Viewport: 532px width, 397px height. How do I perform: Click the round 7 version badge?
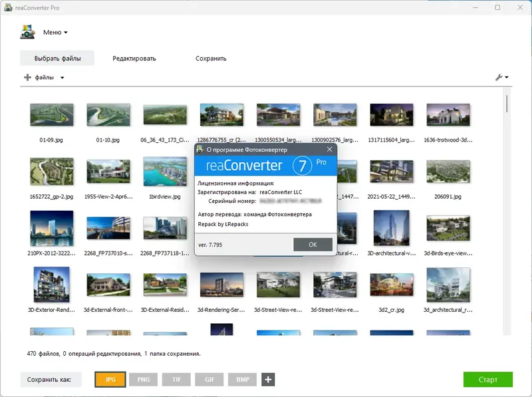coord(302,166)
